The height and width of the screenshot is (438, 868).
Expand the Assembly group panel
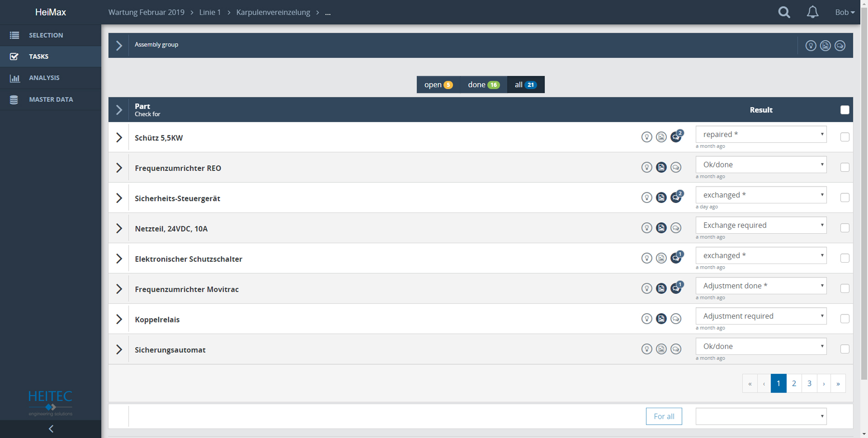point(118,45)
